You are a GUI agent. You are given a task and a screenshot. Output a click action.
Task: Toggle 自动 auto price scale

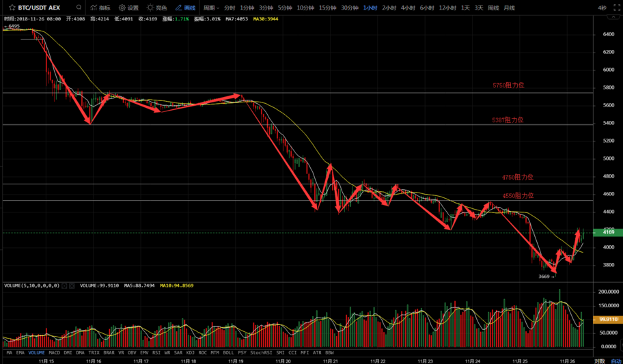coord(616,361)
